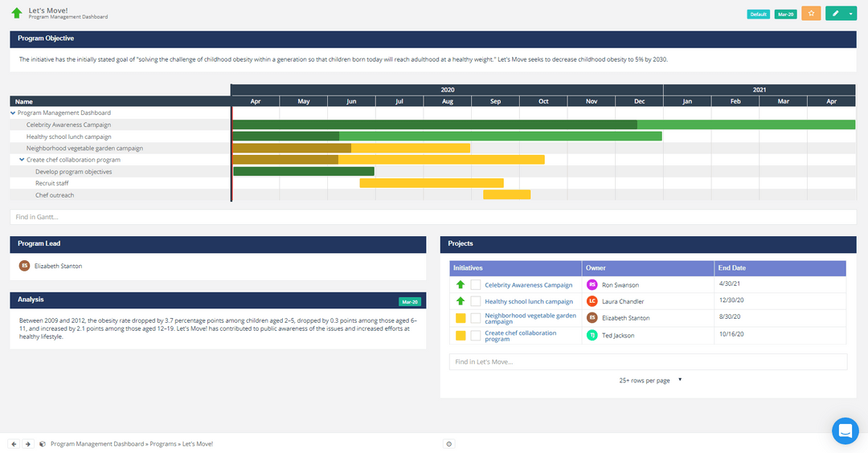
Task: Click in the Find in Gantt search field
Action: [433, 217]
